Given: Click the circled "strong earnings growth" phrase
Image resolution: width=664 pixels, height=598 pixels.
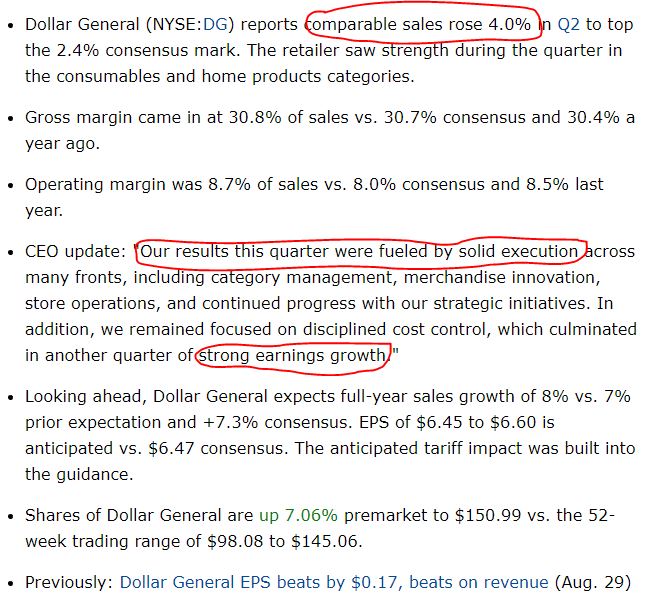Looking at the screenshot, I should pyautogui.click(x=292, y=355).
